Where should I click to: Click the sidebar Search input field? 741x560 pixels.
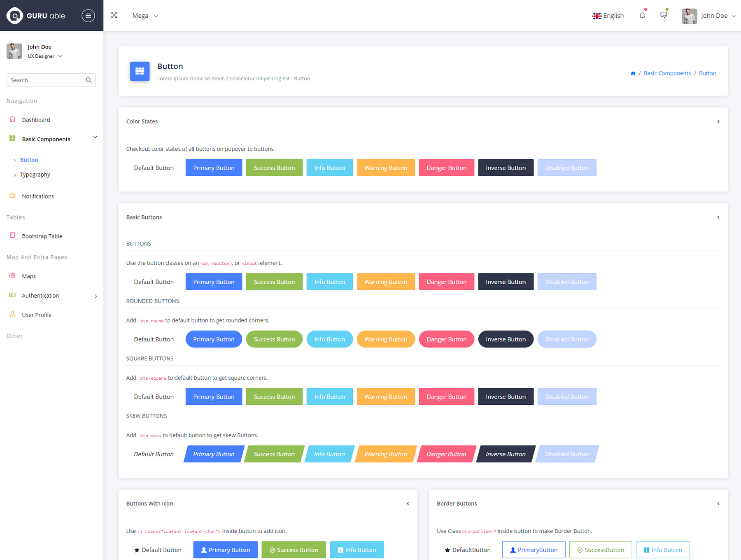[46, 80]
